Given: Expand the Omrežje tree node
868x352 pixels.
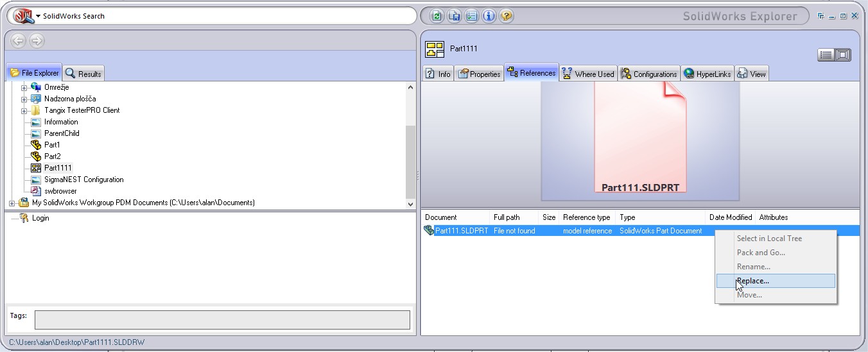Looking at the screenshot, I should coord(24,87).
